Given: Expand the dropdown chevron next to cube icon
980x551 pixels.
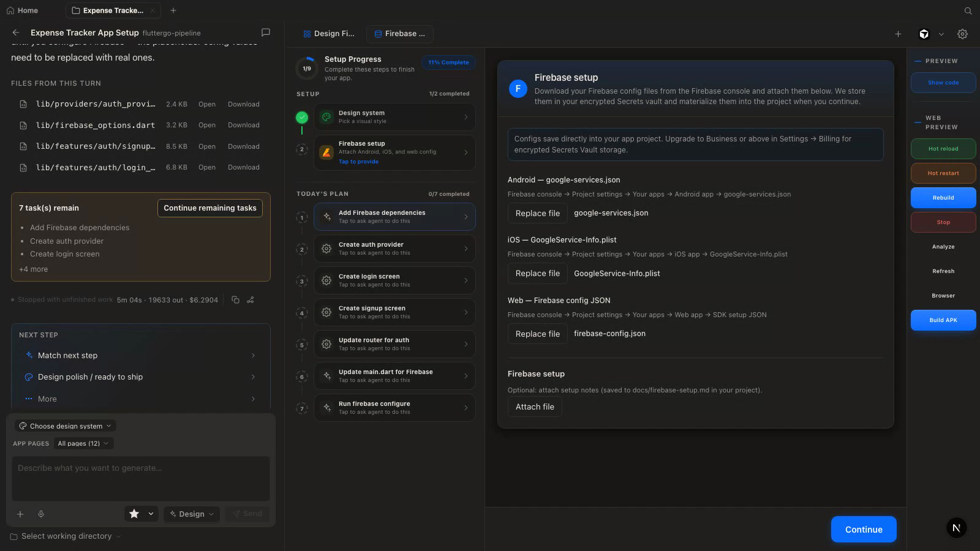Looking at the screenshot, I should (941, 34).
